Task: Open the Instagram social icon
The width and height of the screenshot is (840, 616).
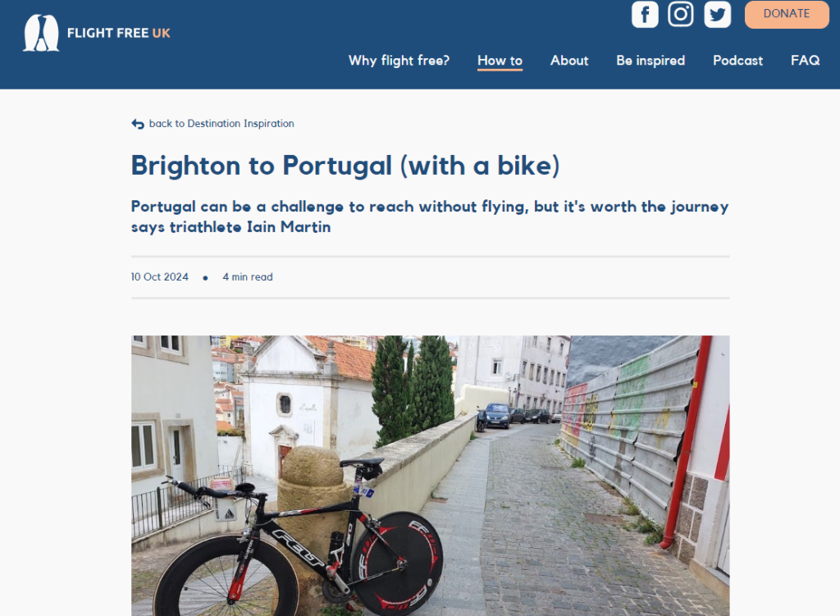Action: point(681,14)
